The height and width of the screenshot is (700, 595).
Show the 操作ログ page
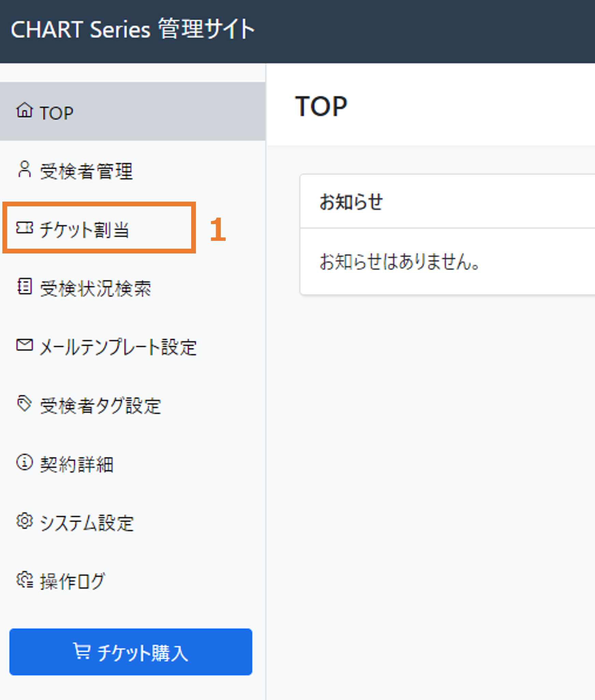[132, 581]
